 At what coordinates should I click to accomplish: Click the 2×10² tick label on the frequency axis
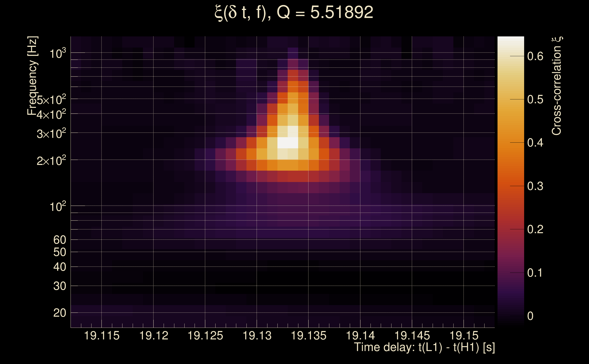51,161
